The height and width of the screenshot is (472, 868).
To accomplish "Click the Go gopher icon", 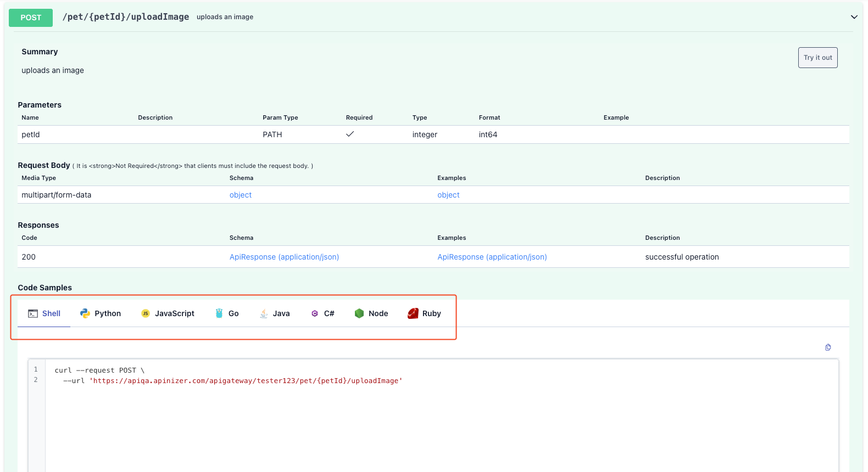I will coord(219,313).
